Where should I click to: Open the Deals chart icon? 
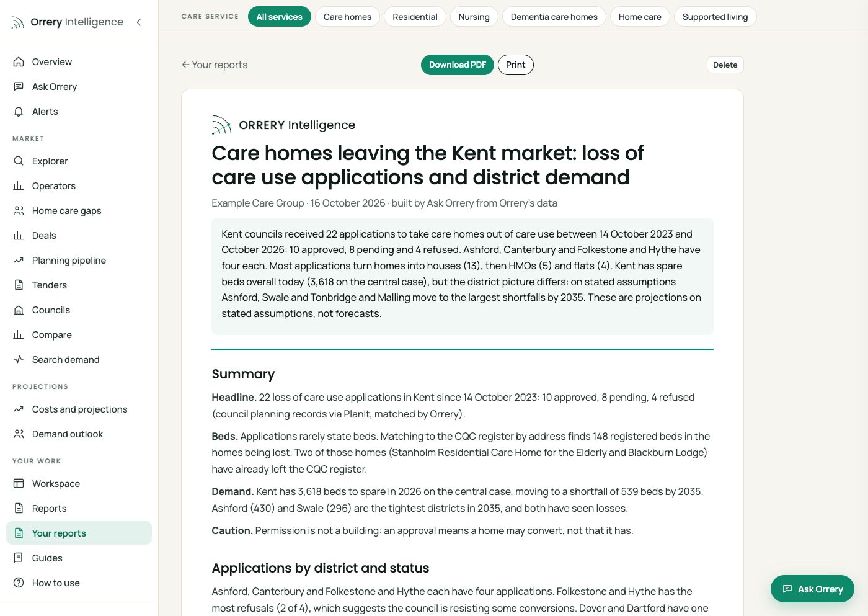point(19,236)
